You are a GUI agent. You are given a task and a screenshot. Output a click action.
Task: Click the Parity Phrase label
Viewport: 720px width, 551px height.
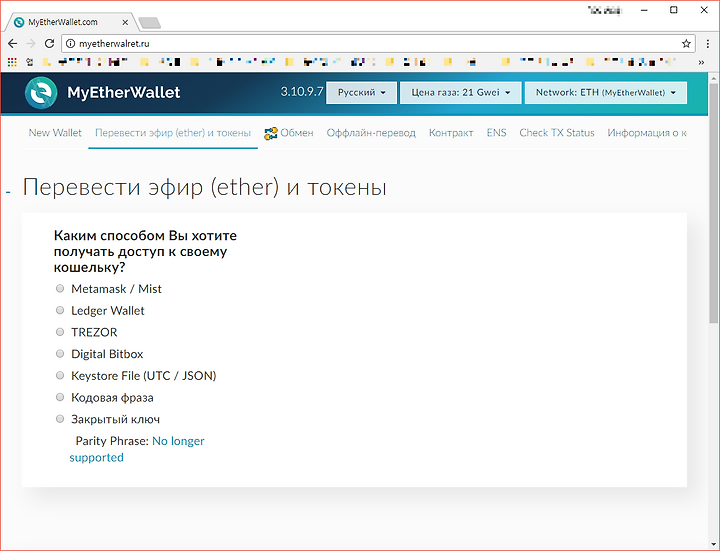[x=112, y=441]
